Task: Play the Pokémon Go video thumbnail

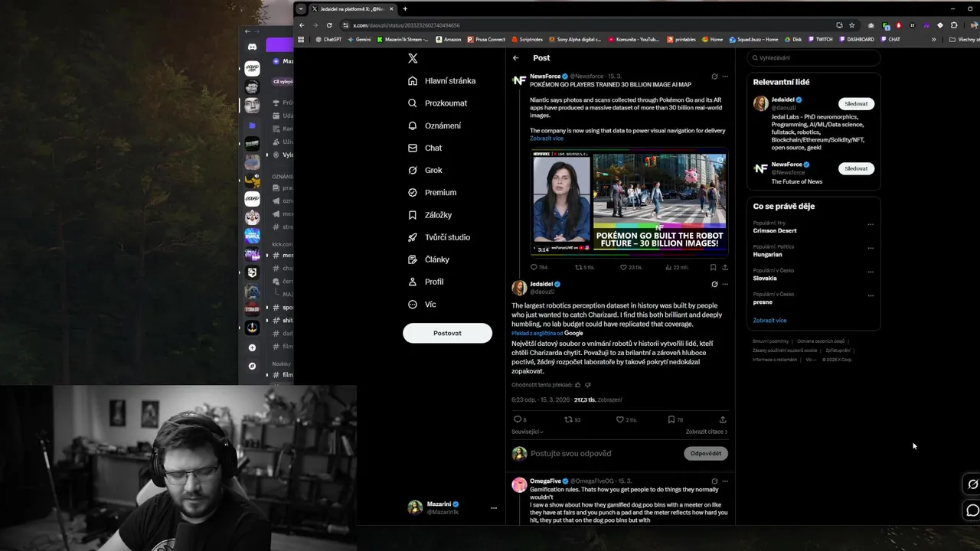Action: (x=629, y=202)
